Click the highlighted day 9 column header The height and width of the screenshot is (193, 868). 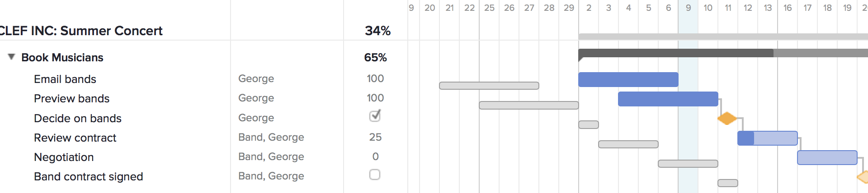click(688, 8)
